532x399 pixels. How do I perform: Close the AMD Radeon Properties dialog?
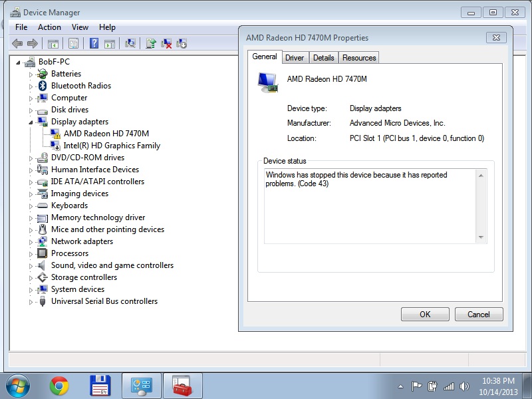tap(496, 38)
